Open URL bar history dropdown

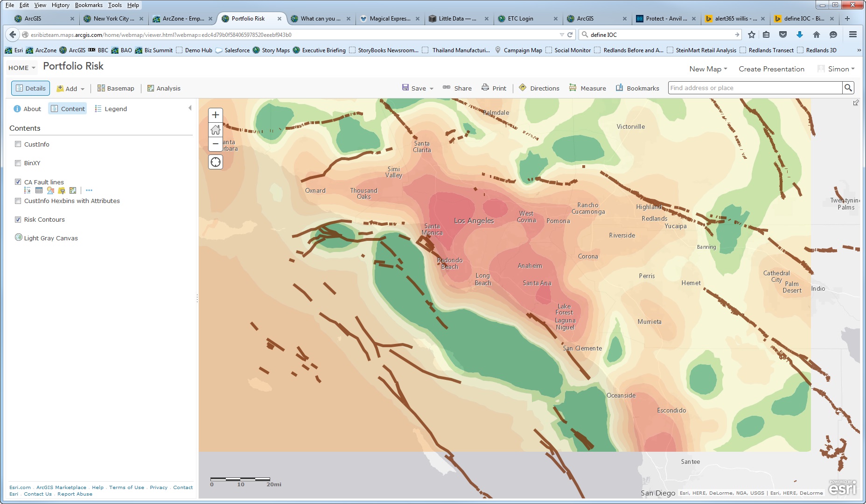[x=562, y=35]
